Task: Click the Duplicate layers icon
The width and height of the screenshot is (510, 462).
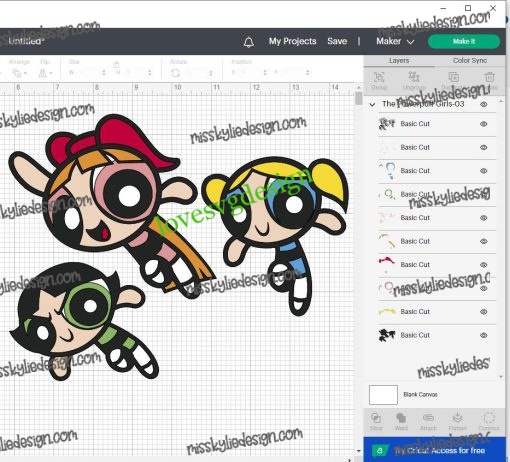Action: (453, 80)
